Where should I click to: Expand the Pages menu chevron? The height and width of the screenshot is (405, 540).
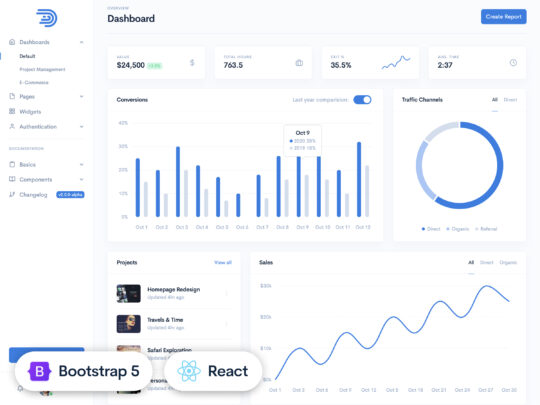click(82, 96)
